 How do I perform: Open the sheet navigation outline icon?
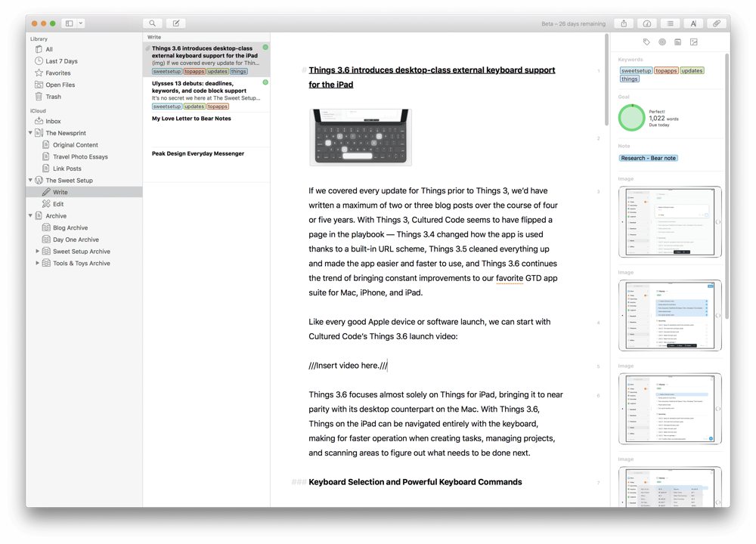click(670, 23)
